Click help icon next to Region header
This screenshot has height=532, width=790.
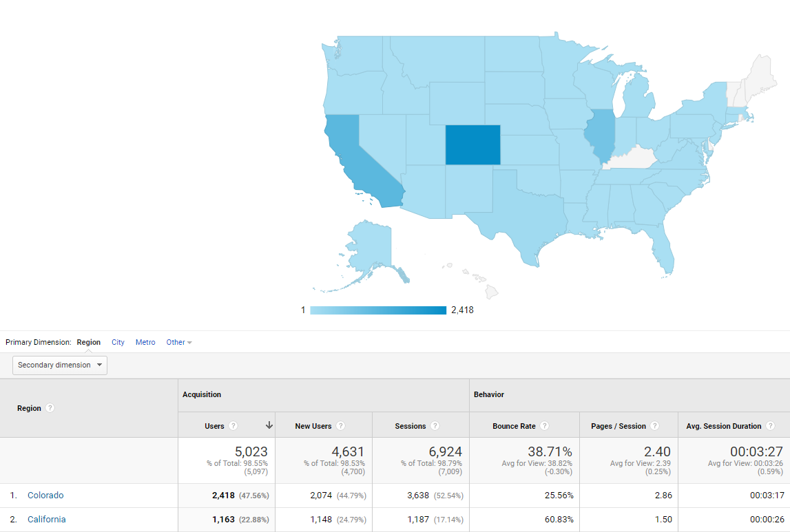50,408
